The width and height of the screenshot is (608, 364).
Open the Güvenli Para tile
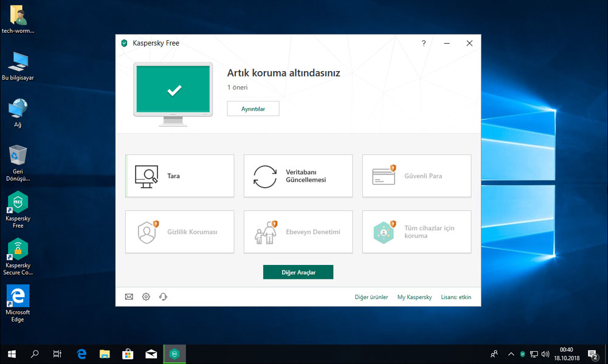416,176
